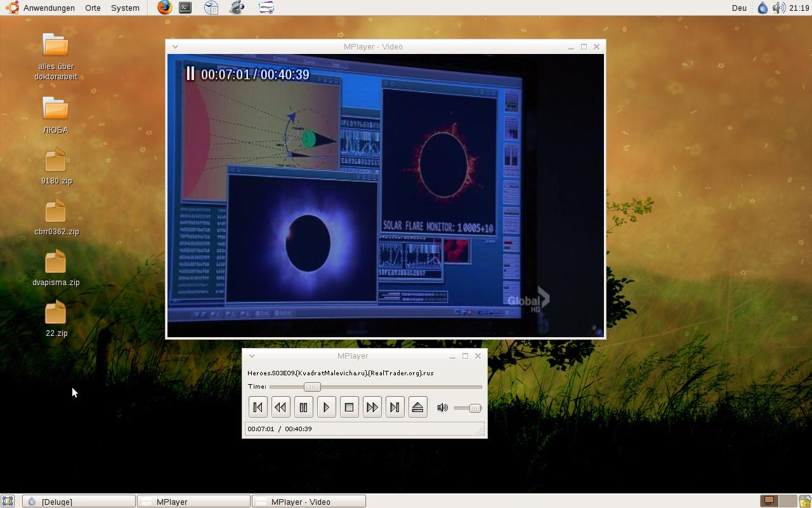Open the System menu

pos(125,8)
